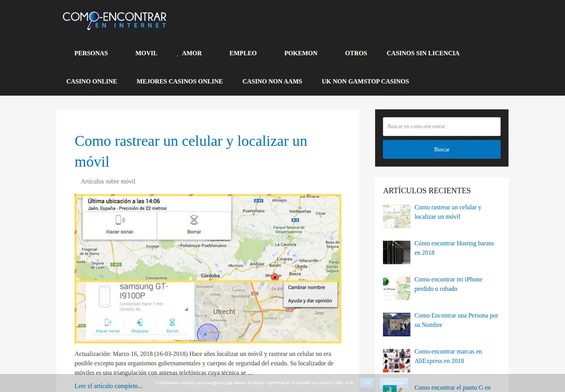Open sidebar link 'Como rastrear un celular'

tap(448, 212)
